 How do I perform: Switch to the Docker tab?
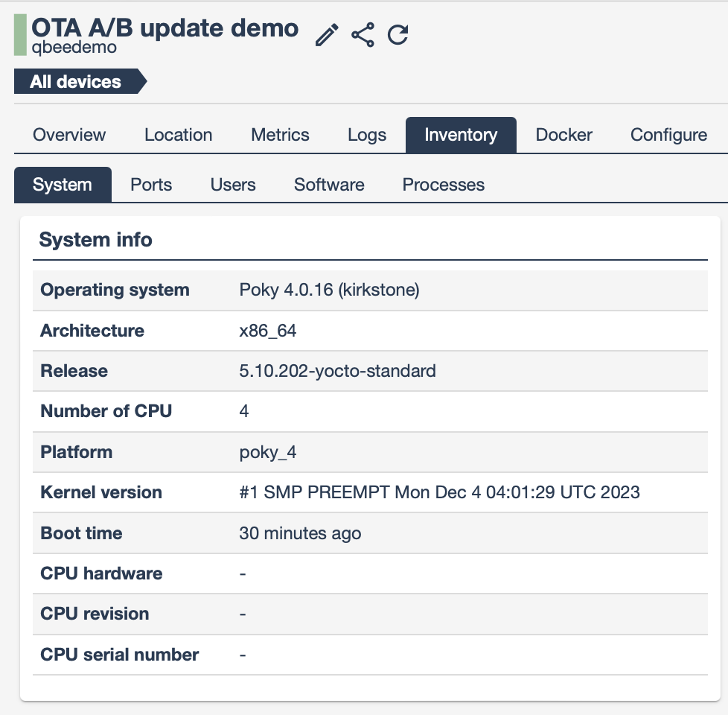point(563,135)
